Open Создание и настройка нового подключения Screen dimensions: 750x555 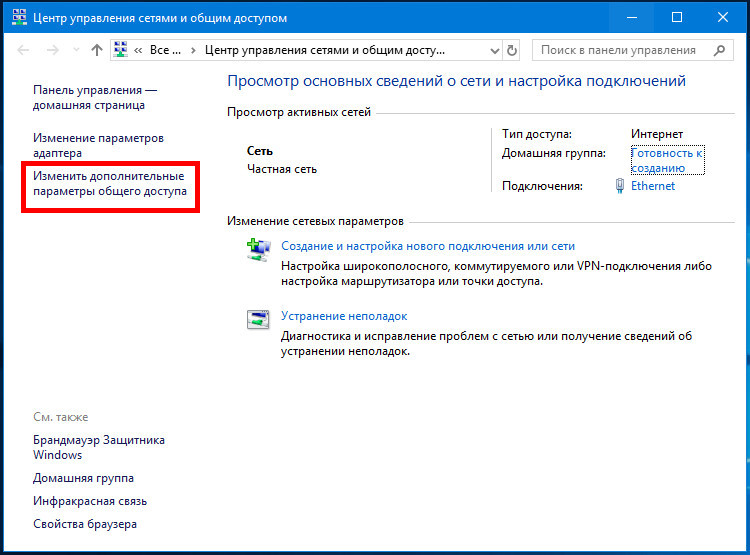428,246
